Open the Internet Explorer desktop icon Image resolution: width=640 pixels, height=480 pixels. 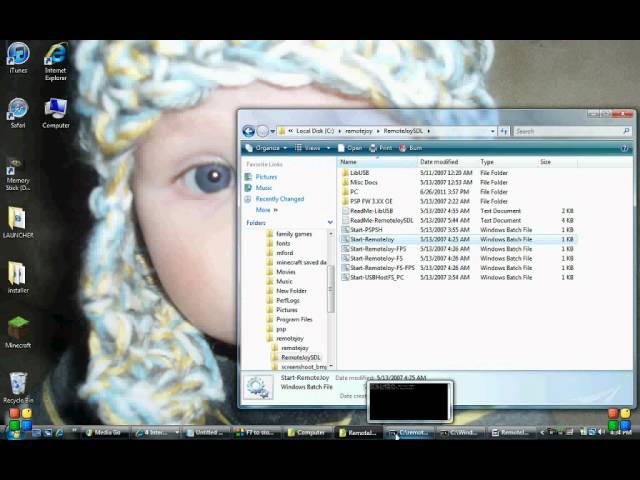[x=56, y=61]
